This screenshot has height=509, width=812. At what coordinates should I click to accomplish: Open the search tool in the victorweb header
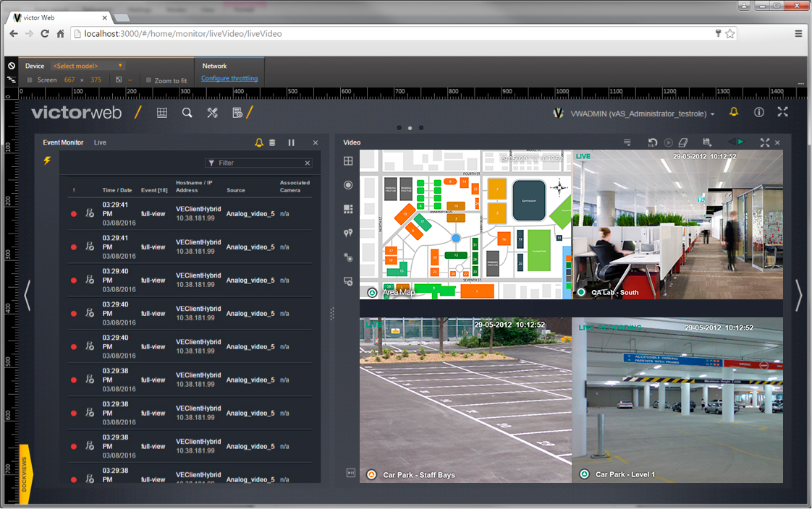click(x=187, y=113)
